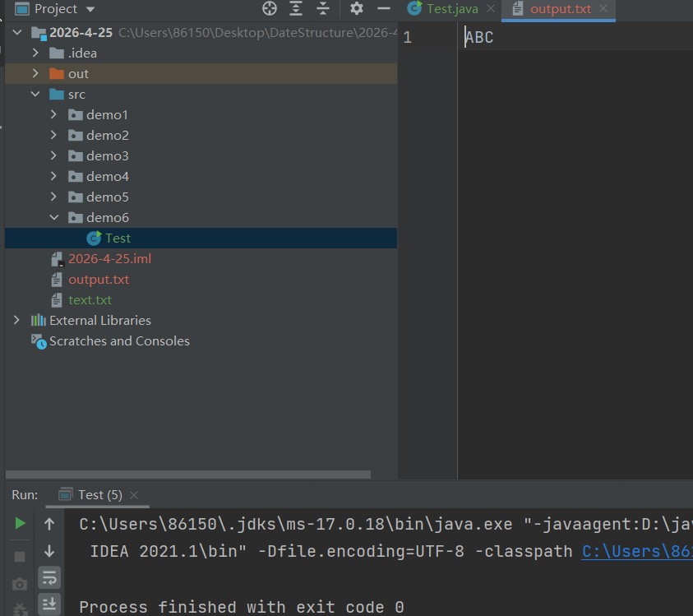The image size is (693, 616).
Task: Hide the Project tool window
Action: pyautogui.click(x=383, y=9)
